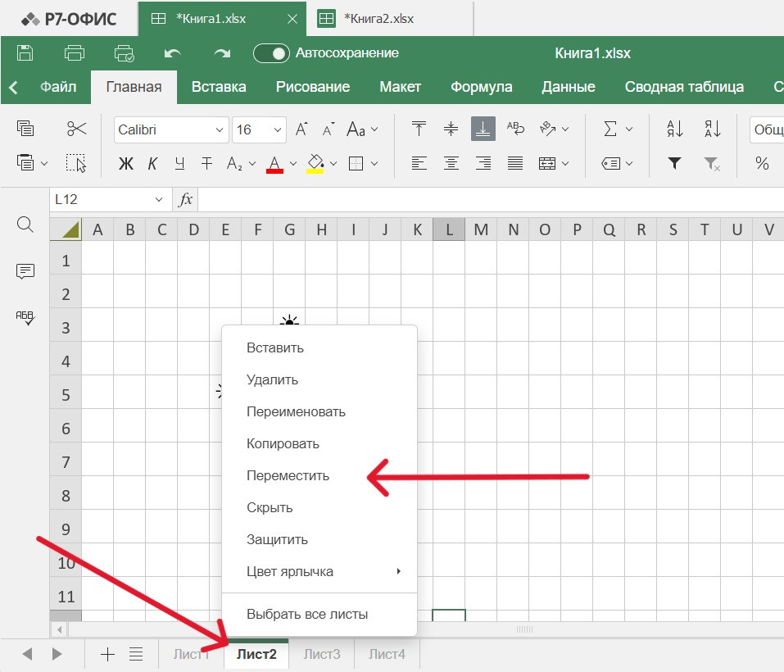Click the Filter funnel icon

coord(674,163)
